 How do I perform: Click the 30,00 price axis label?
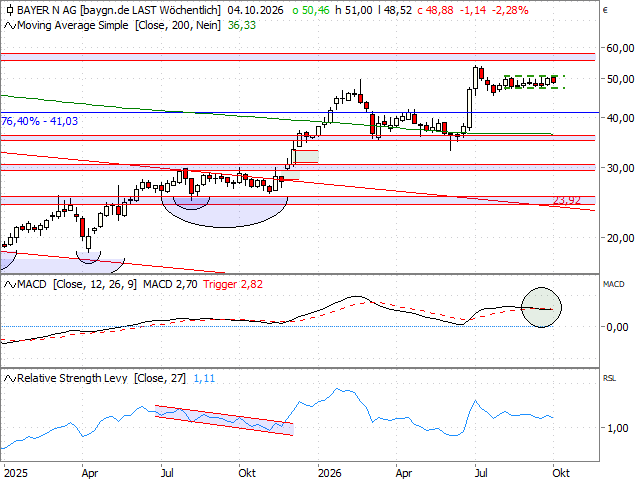click(x=620, y=168)
